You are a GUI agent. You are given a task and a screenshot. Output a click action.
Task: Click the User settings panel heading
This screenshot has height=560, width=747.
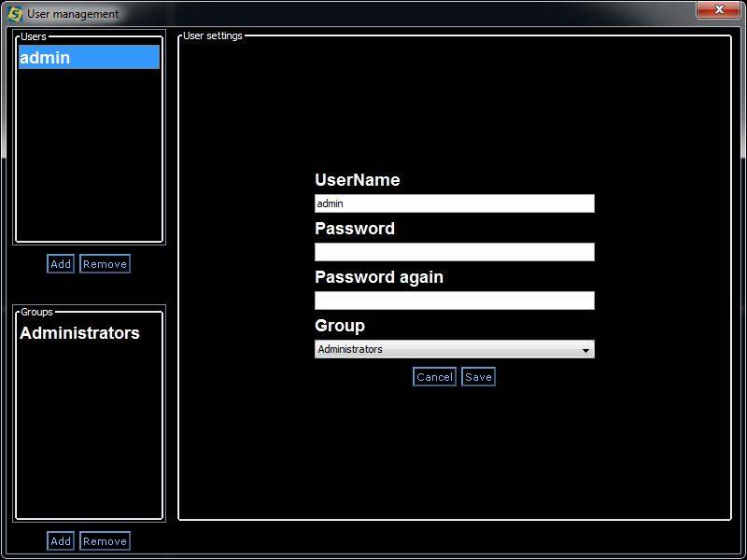pos(213,36)
